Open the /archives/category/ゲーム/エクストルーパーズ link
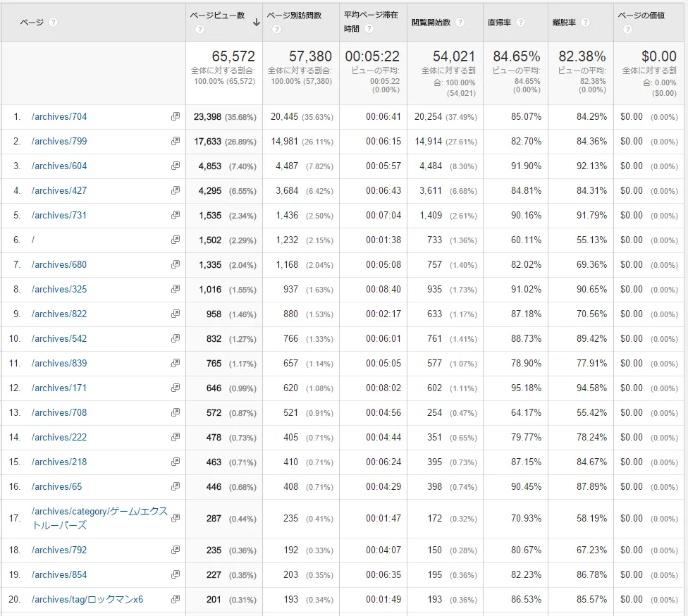688x616 pixels. pos(99,512)
